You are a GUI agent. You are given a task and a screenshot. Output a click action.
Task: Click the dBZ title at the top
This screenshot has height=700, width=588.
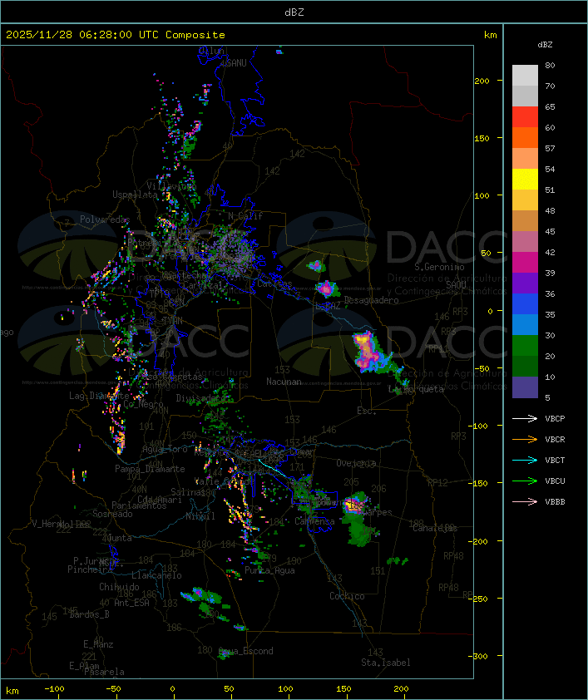pyautogui.click(x=294, y=12)
